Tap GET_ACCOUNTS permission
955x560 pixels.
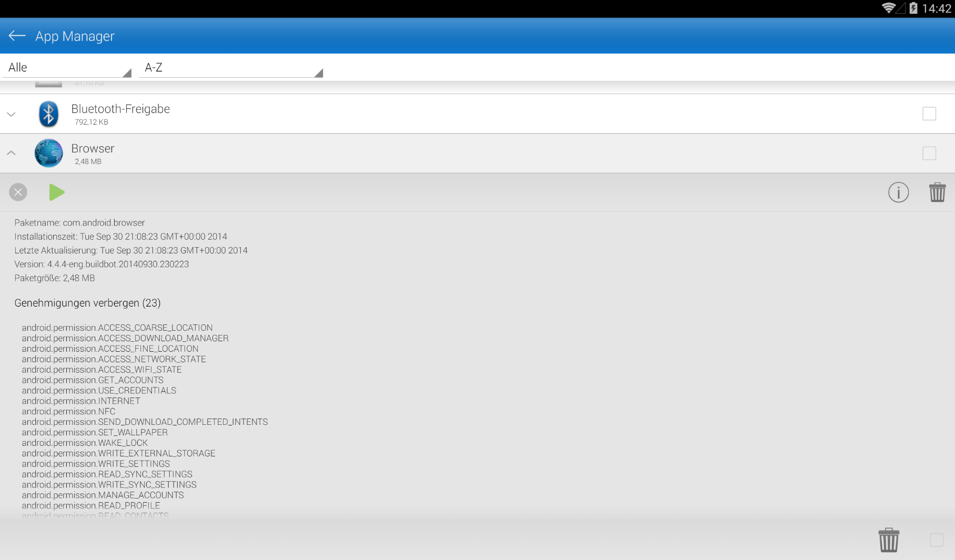(93, 380)
